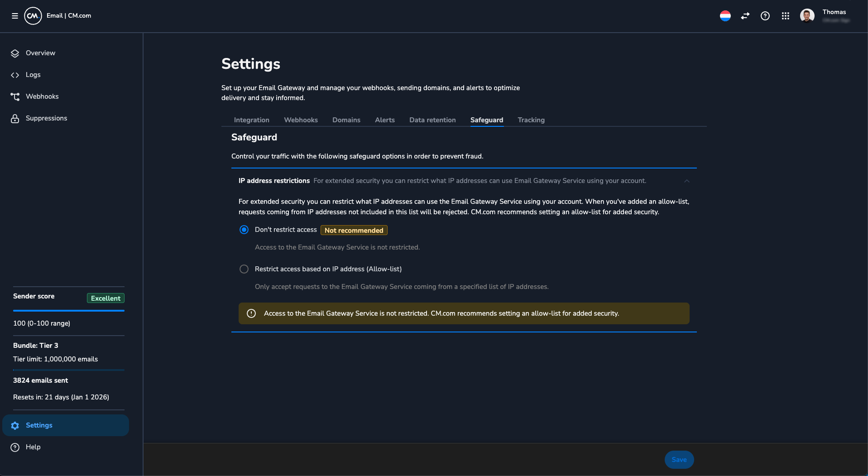
Task: Open the hamburger navigation menu
Action: 15,16
